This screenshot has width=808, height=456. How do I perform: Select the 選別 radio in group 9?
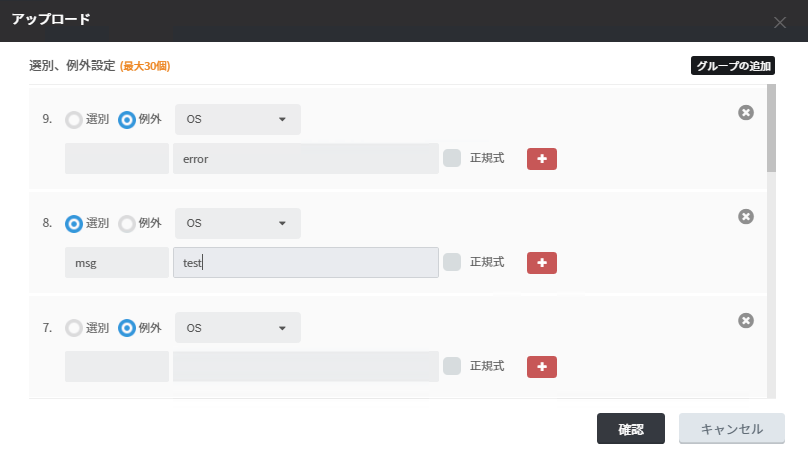pos(74,120)
